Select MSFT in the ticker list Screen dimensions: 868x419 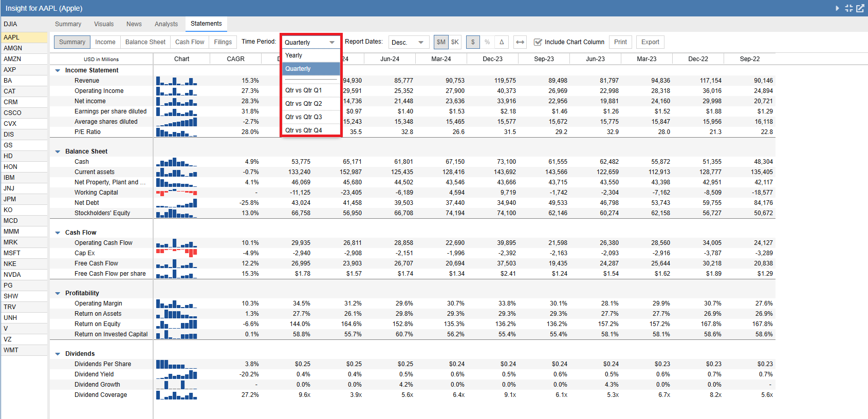[24, 253]
